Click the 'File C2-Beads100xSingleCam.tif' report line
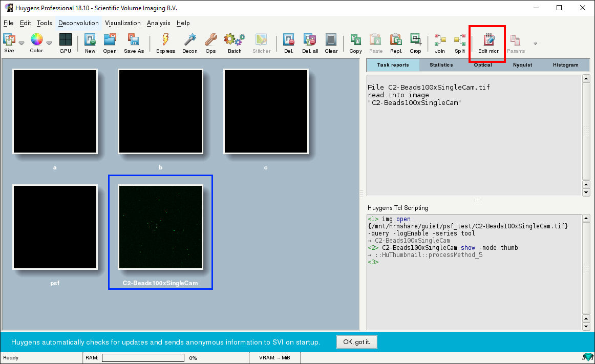The width and height of the screenshot is (595, 364). click(429, 87)
